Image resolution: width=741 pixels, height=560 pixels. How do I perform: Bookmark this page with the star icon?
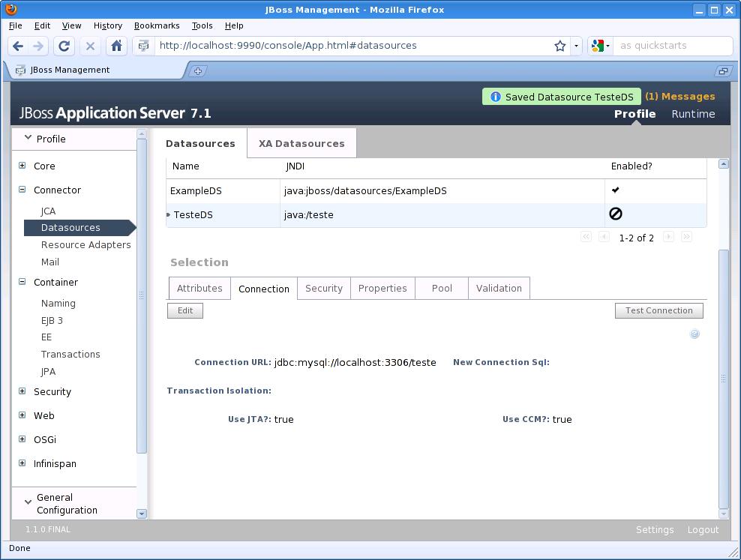coord(560,46)
